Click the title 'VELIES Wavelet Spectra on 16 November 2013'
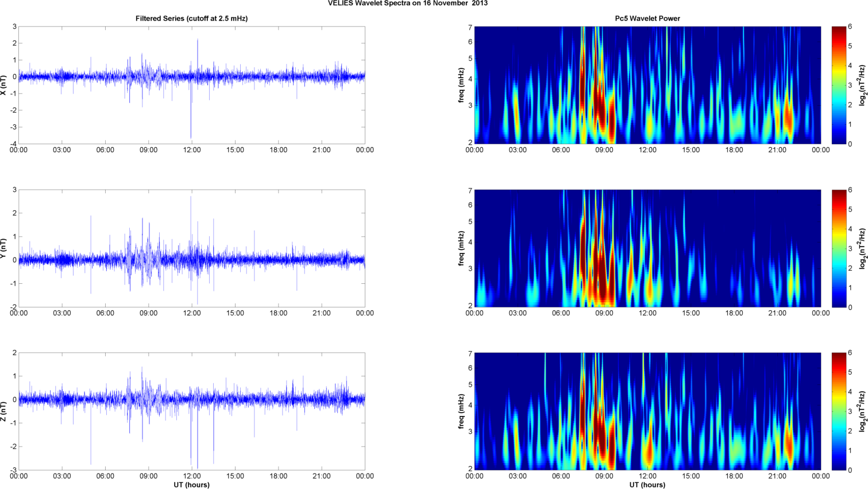Image resolution: width=868 pixels, height=489 pixels. coord(407,3)
